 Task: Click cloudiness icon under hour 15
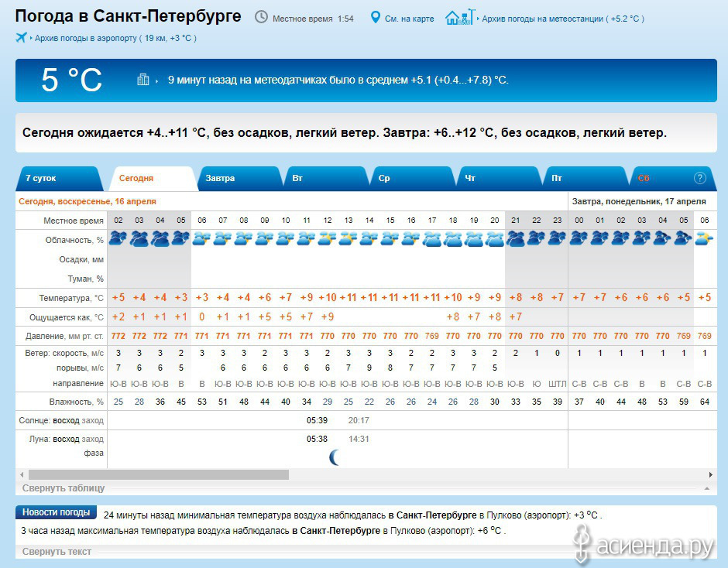pos(390,238)
